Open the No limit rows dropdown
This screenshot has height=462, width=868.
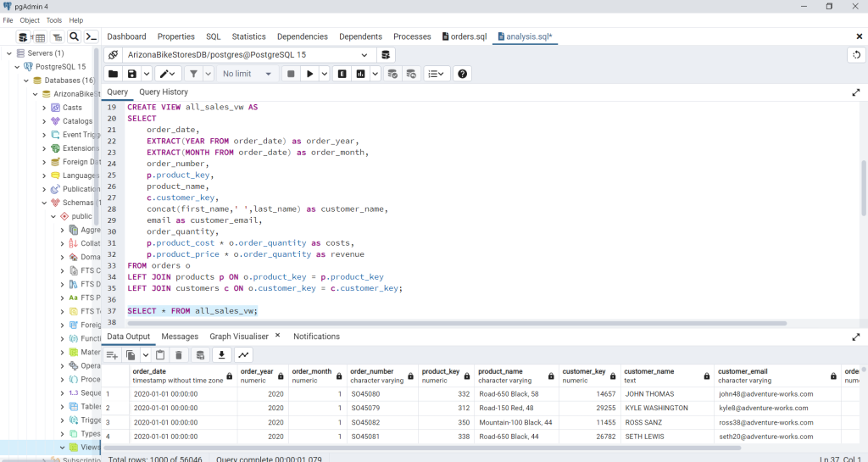(x=247, y=74)
